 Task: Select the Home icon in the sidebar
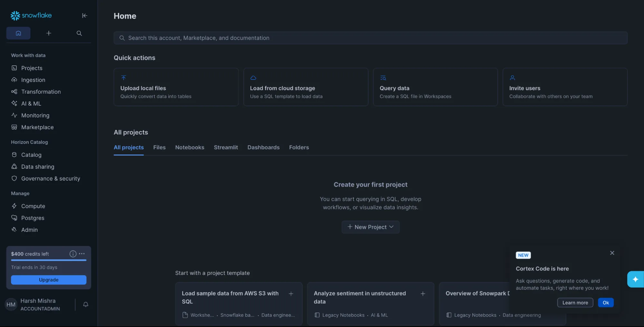pyautogui.click(x=18, y=33)
